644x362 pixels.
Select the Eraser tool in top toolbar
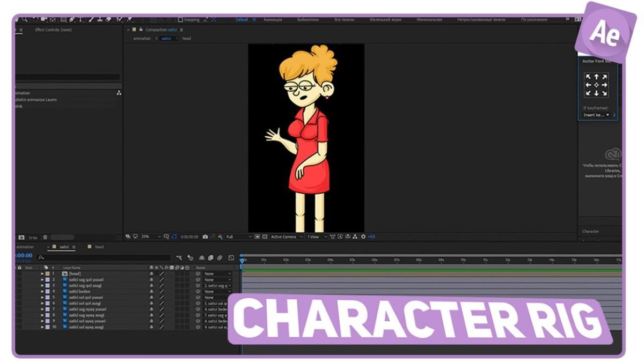(108, 19)
